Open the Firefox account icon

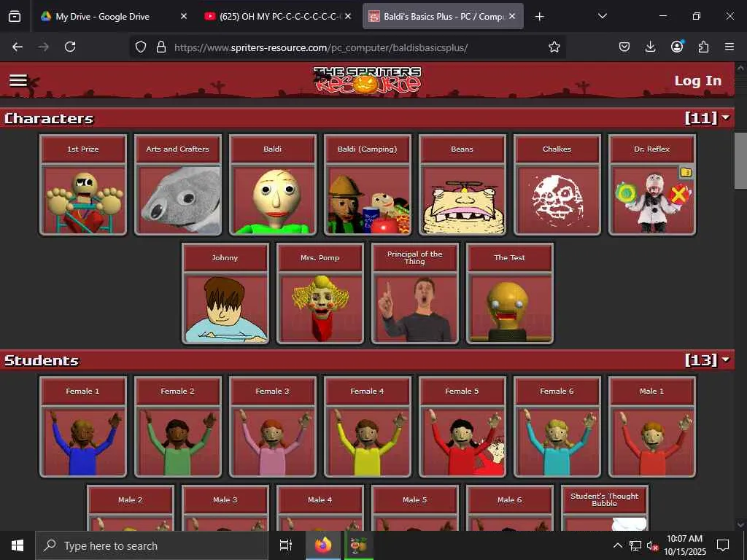point(677,46)
